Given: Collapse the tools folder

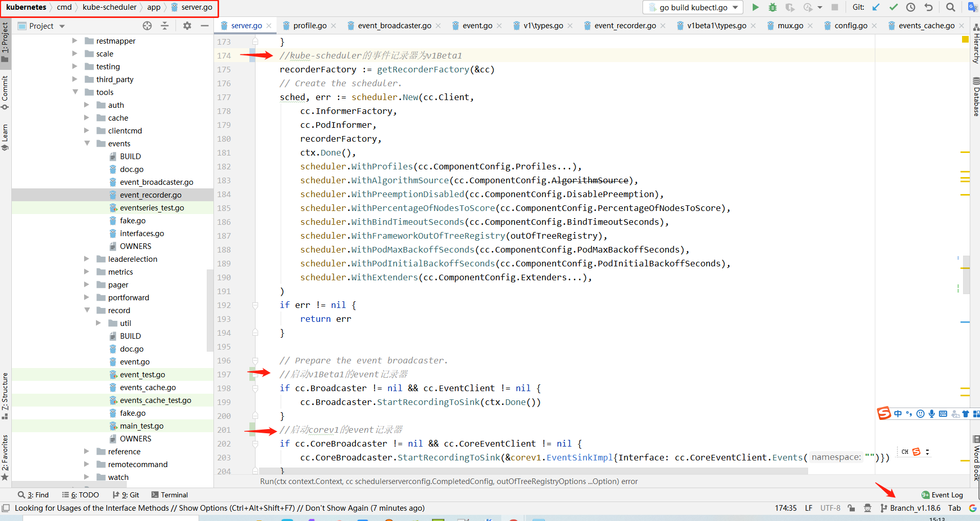Looking at the screenshot, I should [75, 92].
